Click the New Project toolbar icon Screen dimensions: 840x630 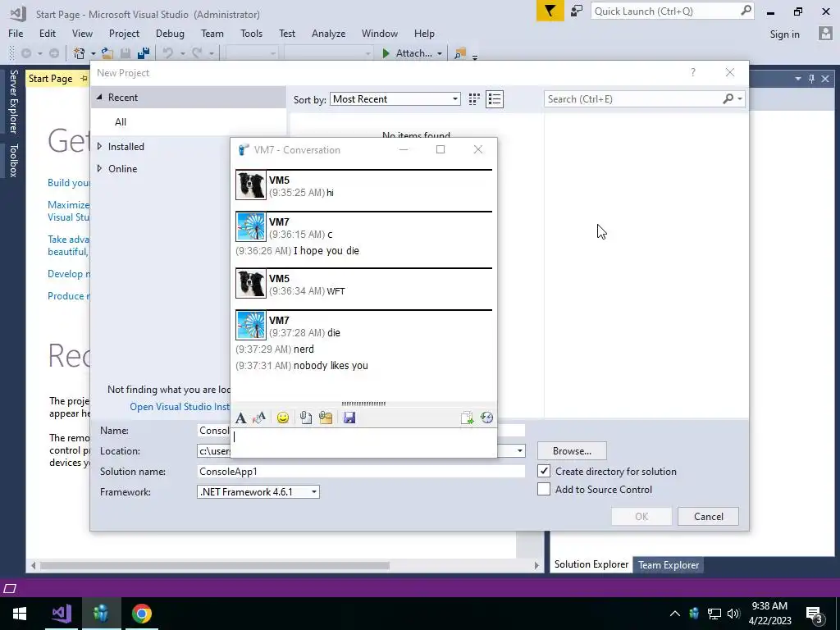coord(80,53)
